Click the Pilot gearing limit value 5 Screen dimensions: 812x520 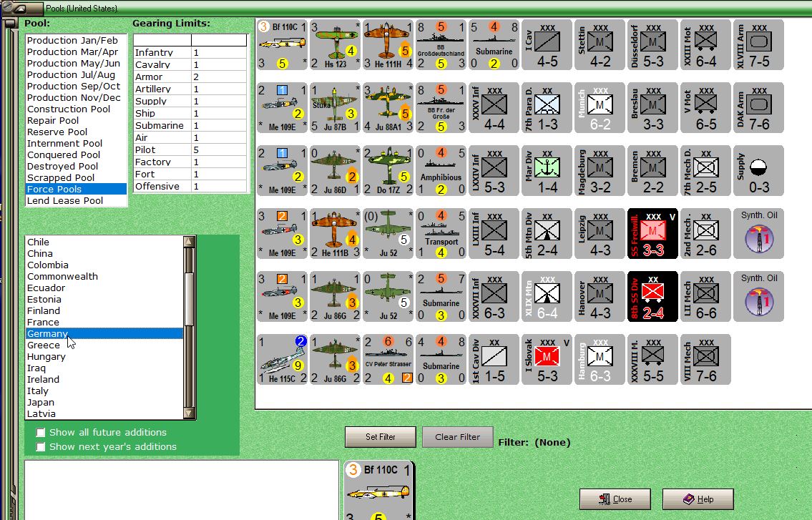pyautogui.click(x=219, y=149)
